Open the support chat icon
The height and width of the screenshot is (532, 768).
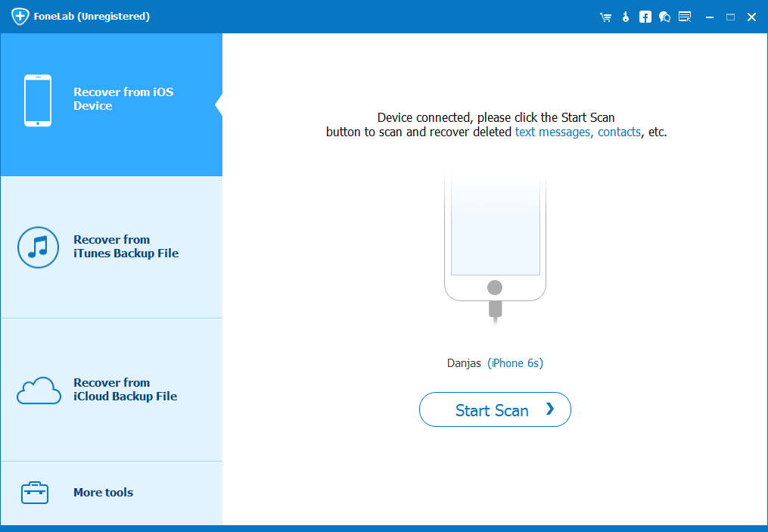(x=664, y=16)
